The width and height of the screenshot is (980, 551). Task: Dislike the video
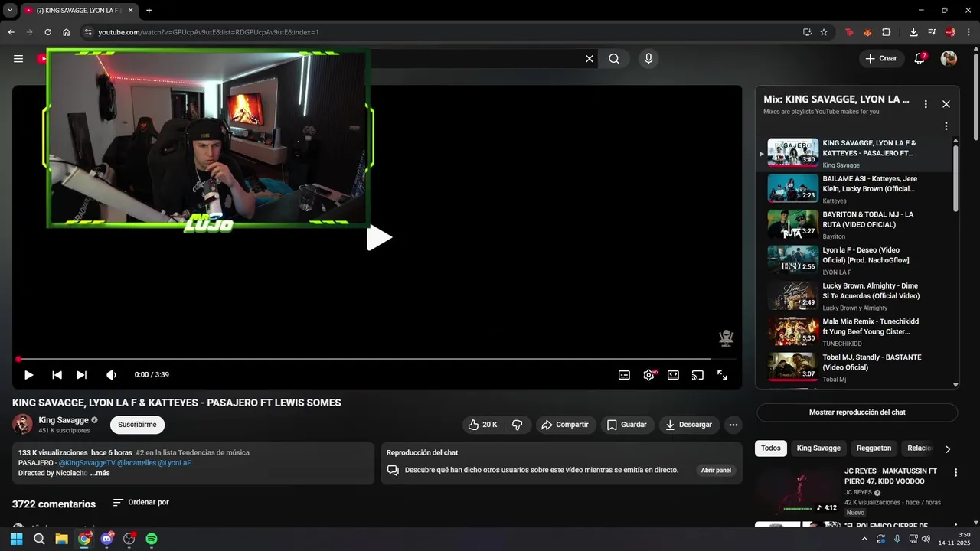(518, 425)
